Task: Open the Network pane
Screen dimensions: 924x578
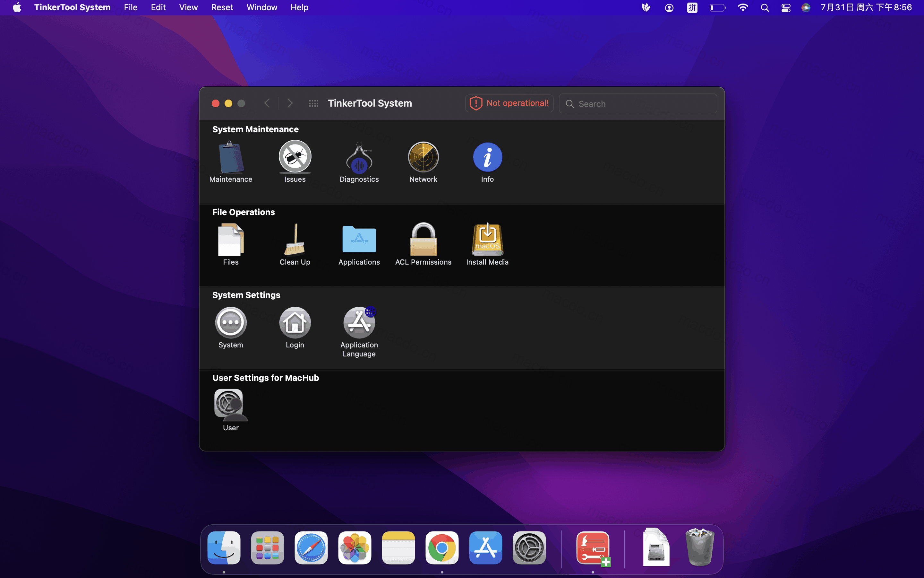Action: 423,162
